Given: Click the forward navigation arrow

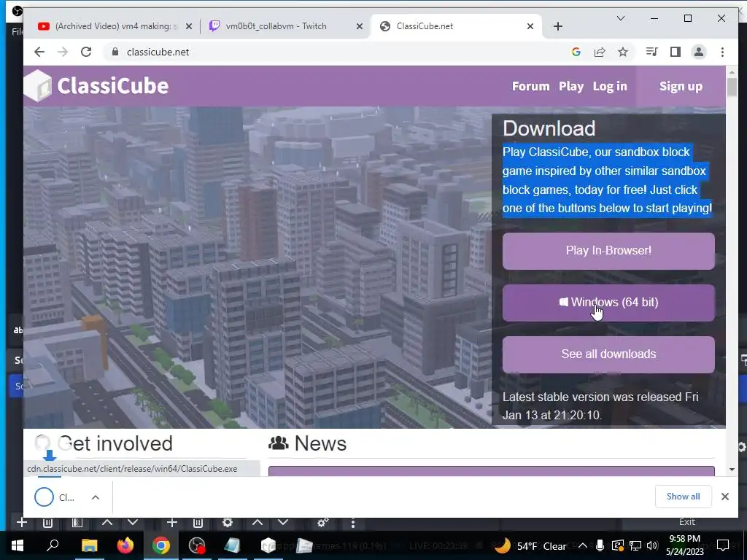Looking at the screenshot, I should coord(63,52).
